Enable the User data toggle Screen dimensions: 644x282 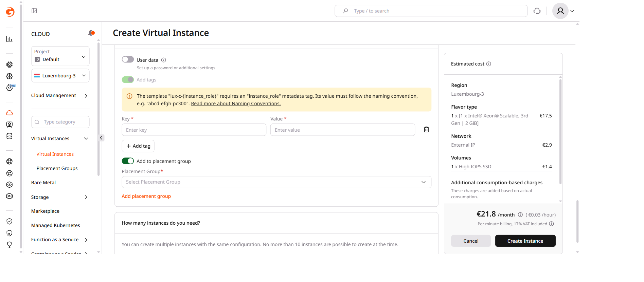pyautogui.click(x=128, y=59)
